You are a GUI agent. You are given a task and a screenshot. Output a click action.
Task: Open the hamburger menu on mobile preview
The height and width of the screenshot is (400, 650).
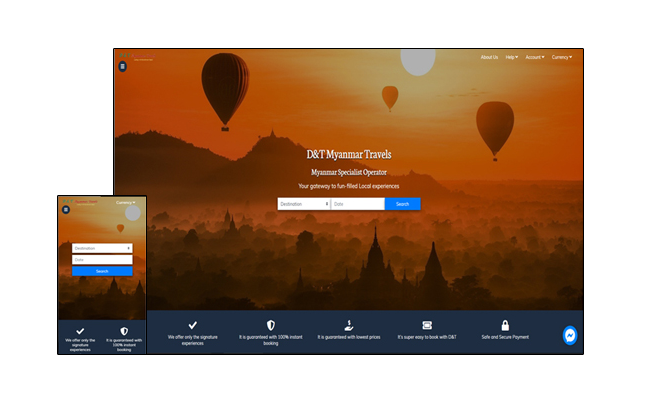[x=66, y=210]
